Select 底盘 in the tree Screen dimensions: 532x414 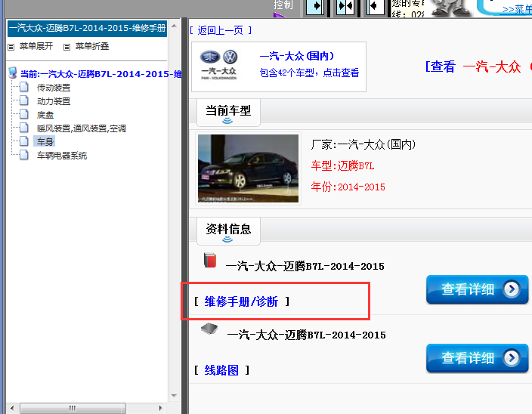coord(45,115)
